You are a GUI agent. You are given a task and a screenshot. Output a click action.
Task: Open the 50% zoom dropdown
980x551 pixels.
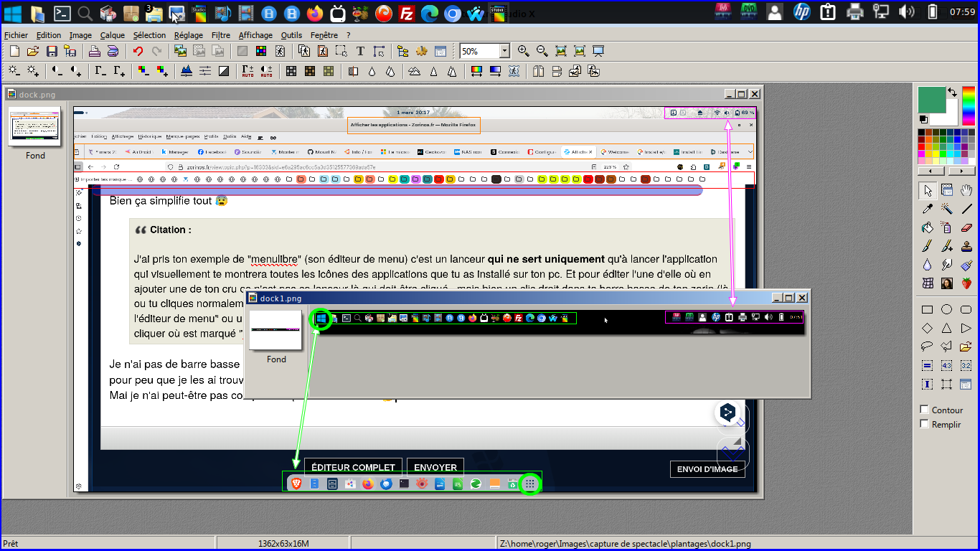tap(504, 51)
